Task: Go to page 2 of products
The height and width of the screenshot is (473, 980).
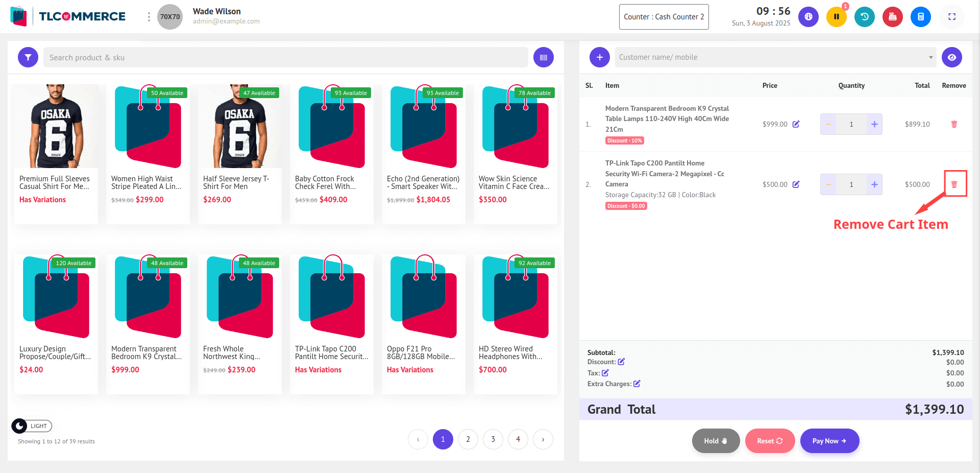Action: (468, 439)
